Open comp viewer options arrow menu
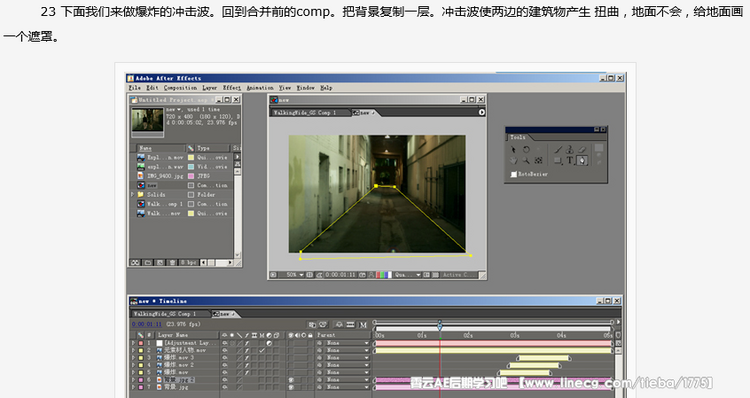 [482, 112]
